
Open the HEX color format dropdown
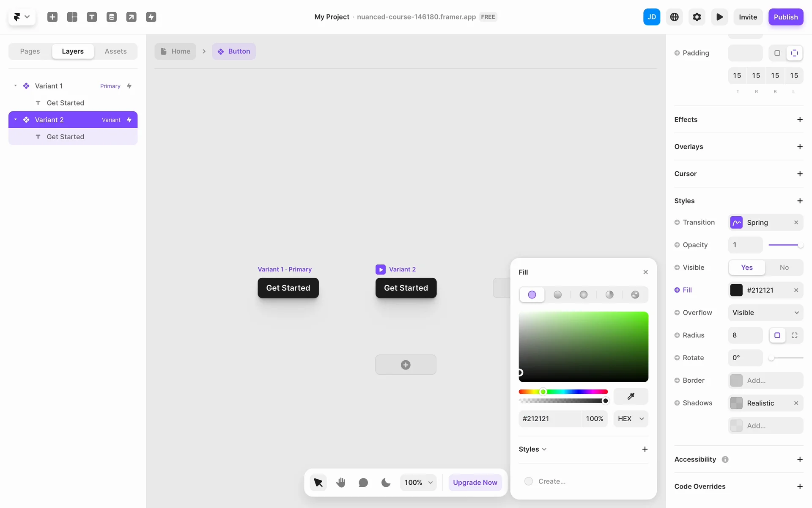[x=631, y=419]
